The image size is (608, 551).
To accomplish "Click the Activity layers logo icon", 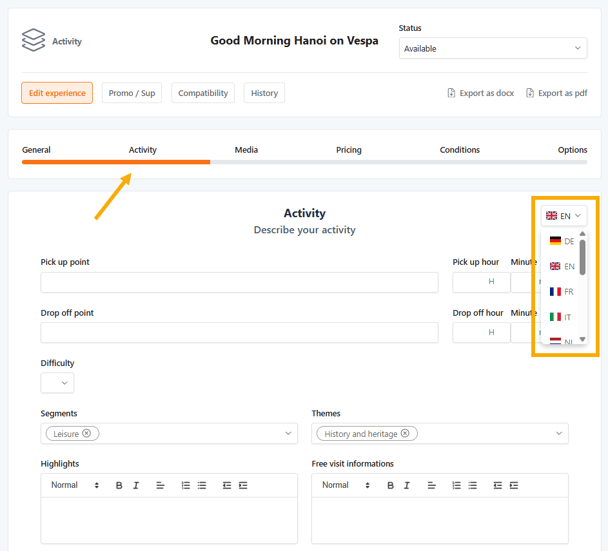I will 33,40.
